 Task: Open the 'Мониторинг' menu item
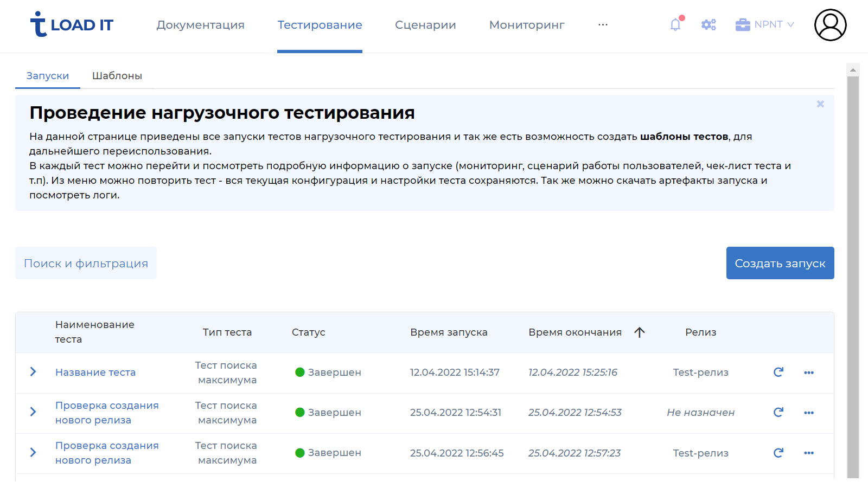coord(526,25)
